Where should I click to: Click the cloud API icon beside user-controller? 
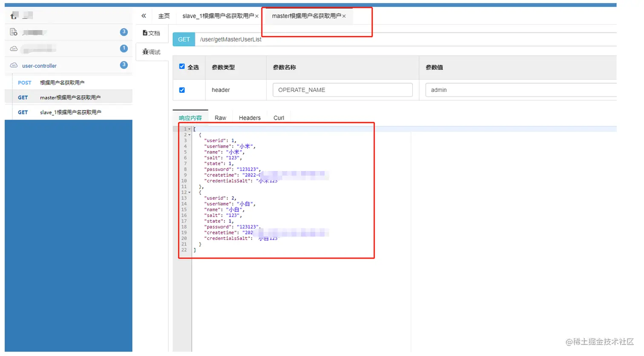point(14,65)
